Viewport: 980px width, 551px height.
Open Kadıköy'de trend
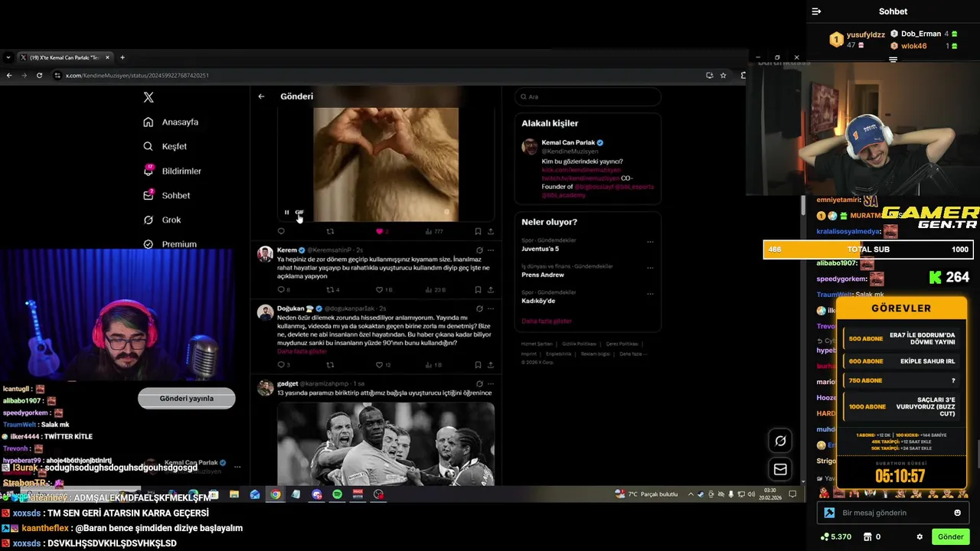coord(538,301)
